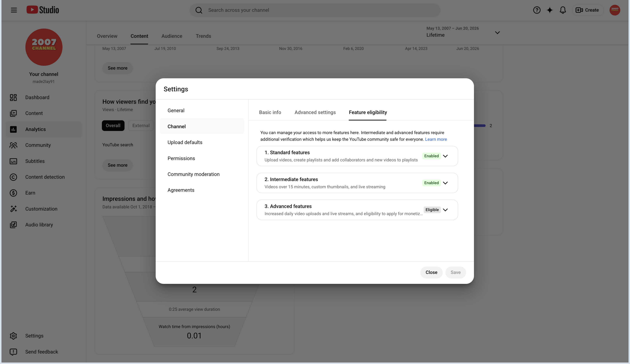Click See more under the date chart
The width and height of the screenshot is (630, 364).
[x=118, y=68]
